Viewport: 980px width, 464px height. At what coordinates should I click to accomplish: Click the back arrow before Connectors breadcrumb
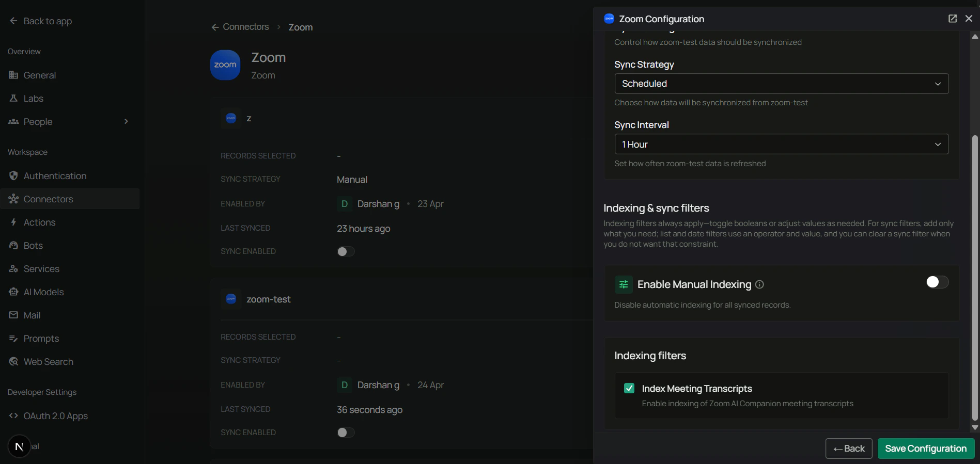coord(215,27)
